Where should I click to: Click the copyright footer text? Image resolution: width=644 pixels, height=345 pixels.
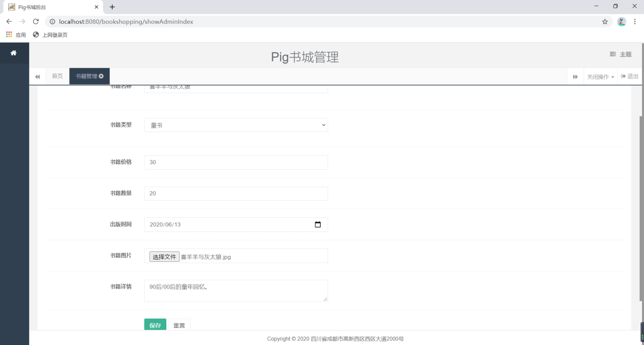(x=336, y=339)
